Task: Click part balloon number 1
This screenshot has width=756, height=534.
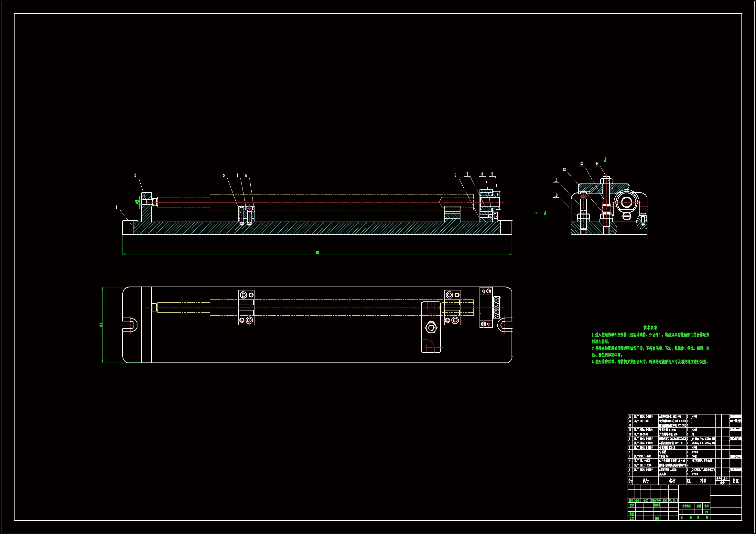Action: coord(116,207)
